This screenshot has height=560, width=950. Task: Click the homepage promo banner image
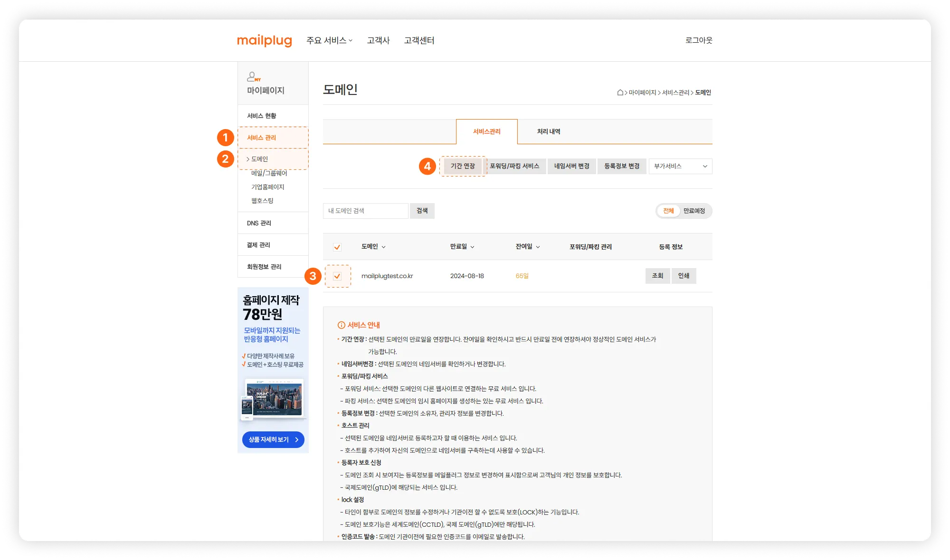point(273,399)
